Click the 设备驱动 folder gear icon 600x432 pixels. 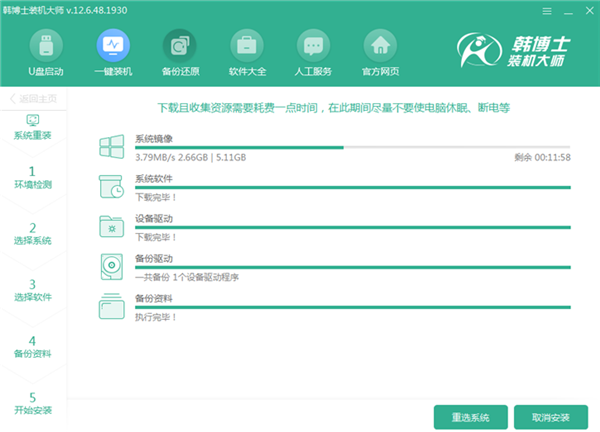(x=111, y=227)
